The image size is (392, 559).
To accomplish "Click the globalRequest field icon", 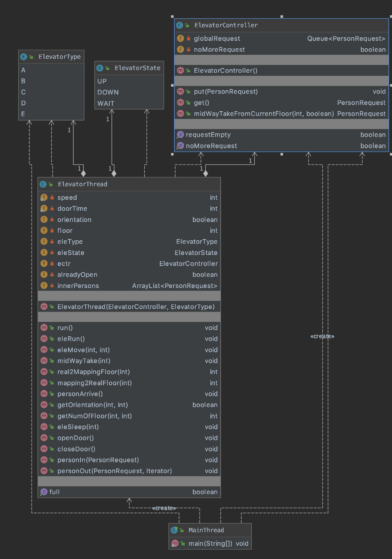I will point(180,38).
